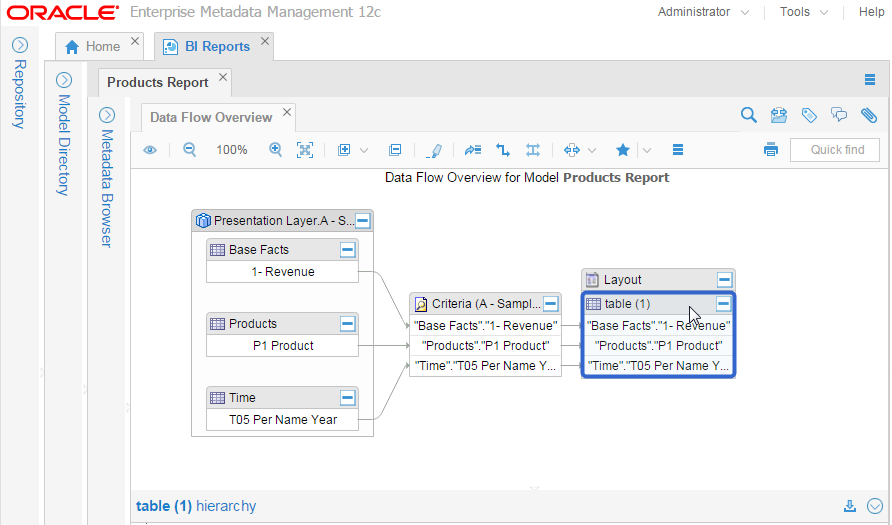Screen dimensions: 892x525
Task: Click the Quick find input field
Action: pos(834,150)
